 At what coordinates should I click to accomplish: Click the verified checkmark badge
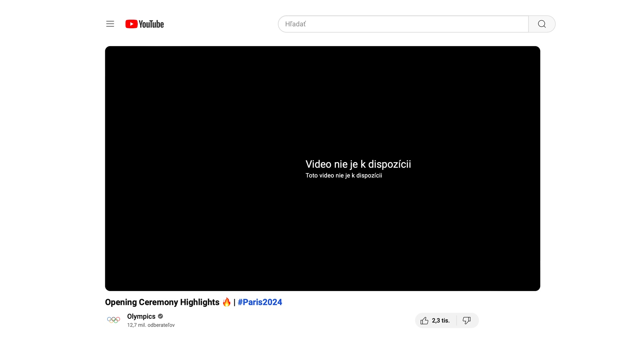tap(161, 316)
